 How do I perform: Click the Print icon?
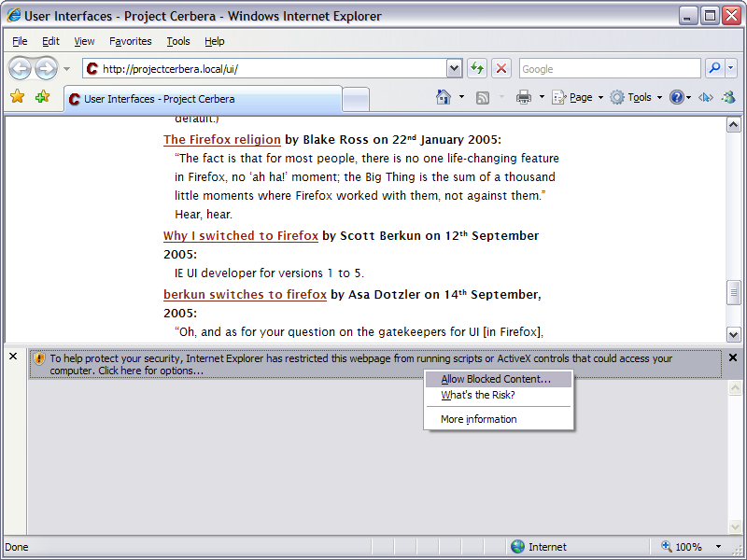point(524,97)
